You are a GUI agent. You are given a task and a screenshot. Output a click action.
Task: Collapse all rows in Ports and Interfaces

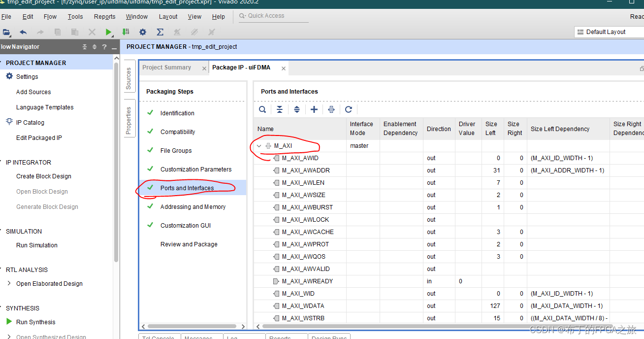(x=280, y=109)
